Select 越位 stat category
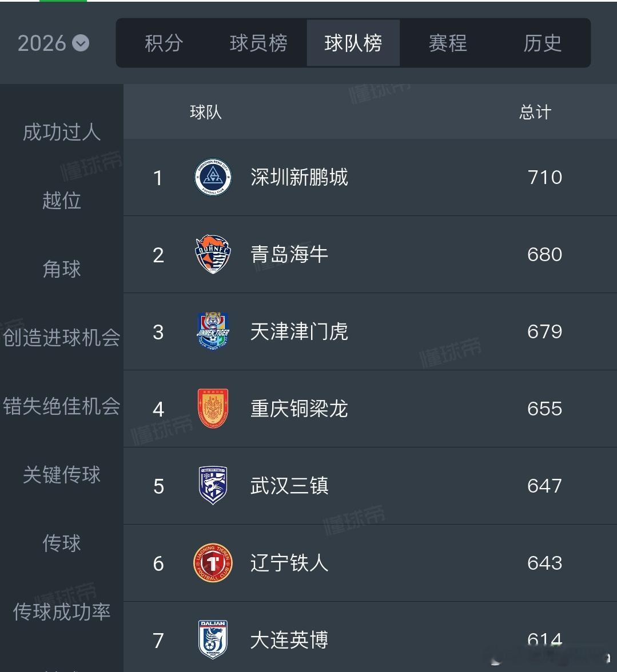 pyautogui.click(x=62, y=201)
